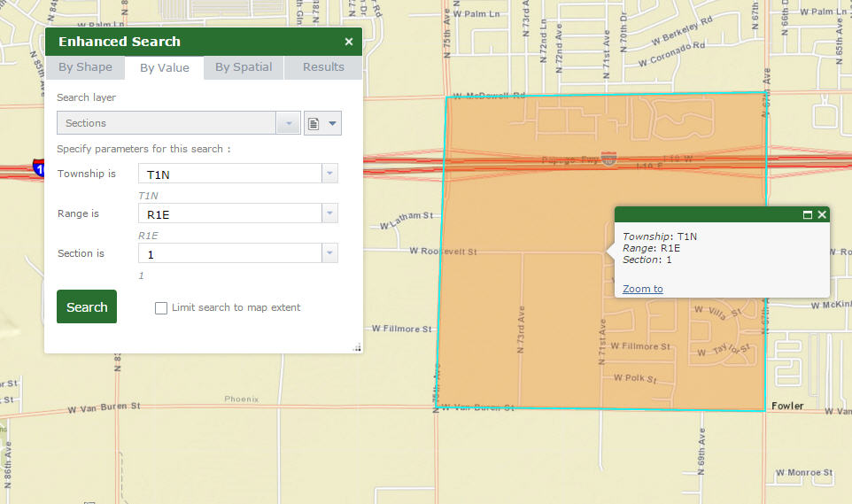852x504 pixels.
Task: Click the W Coronado Rd map label
Action: pyautogui.click(x=671, y=54)
